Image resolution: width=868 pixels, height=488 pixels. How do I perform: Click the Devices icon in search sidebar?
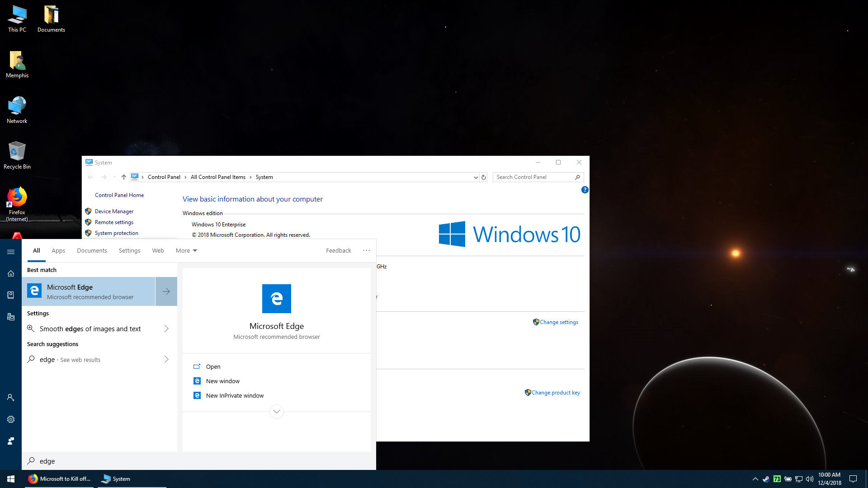[11, 317]
